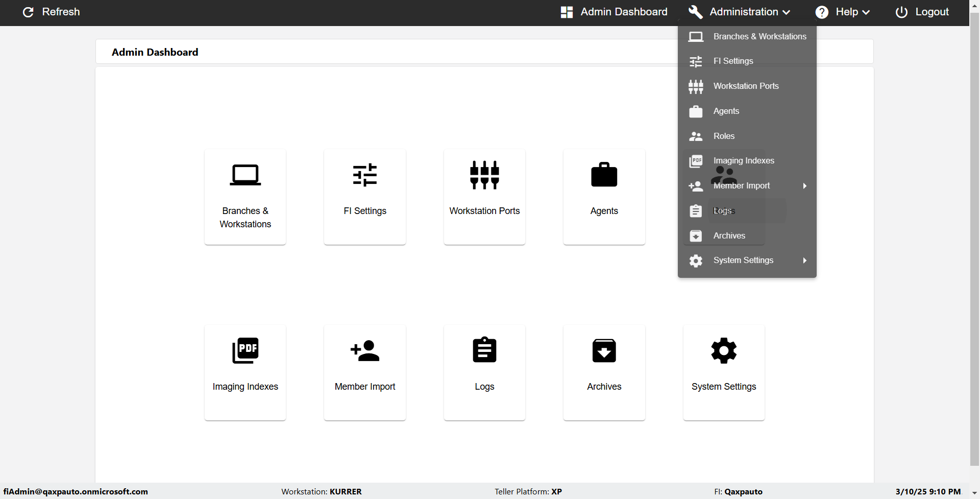The width and height of the screenshot is (980, 499).
Task: Click people icon beside Roles menu entry
Action: coord(696,136)
